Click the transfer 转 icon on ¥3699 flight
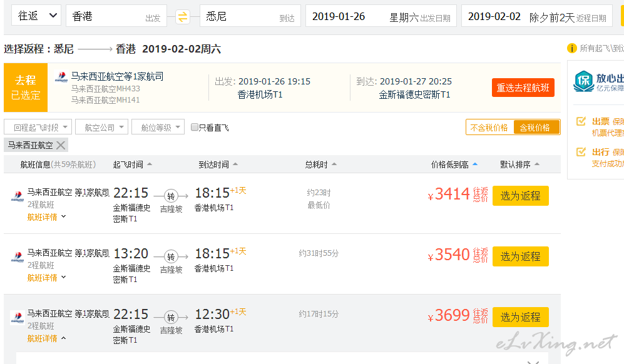Image resolution: width=624 pixels, height=364 pixels. 171,318
